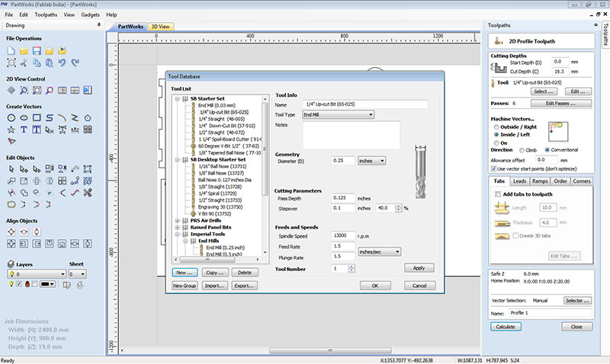610x364 pixels.
Task: Open the Tool Type dropdown
Action: click(339, 114)
